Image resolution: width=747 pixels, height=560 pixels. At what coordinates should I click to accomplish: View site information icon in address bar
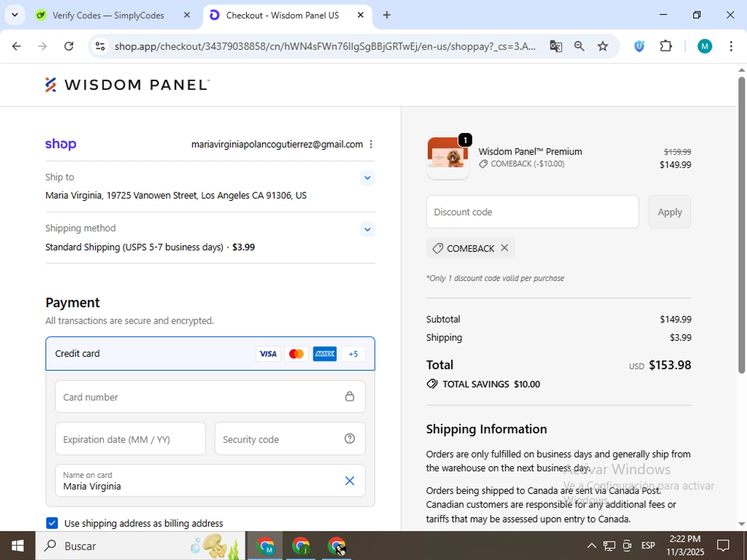coord(100,46)
